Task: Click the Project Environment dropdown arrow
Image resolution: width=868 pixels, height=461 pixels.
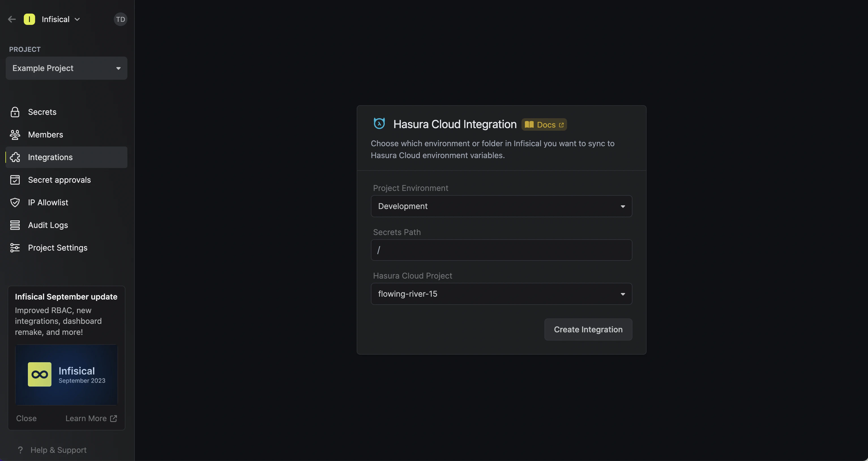Action: coord(623,206)
